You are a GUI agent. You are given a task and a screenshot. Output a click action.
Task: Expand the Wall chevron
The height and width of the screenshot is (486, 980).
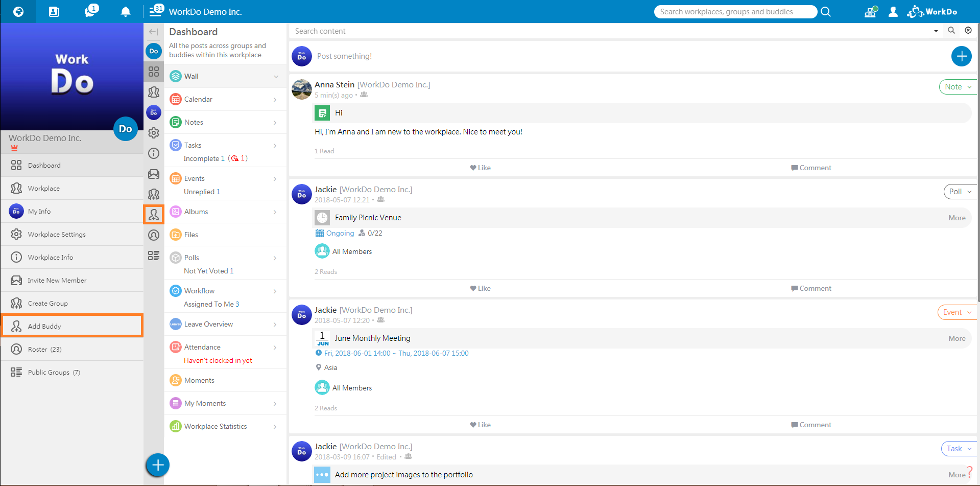(x=276, y=77)
